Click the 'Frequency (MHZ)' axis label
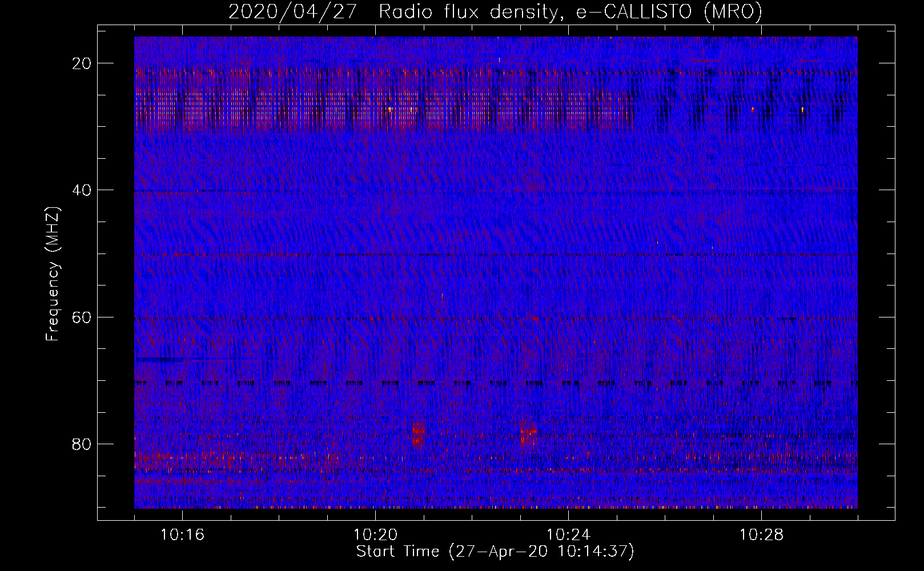 click(x=52, y=274)
